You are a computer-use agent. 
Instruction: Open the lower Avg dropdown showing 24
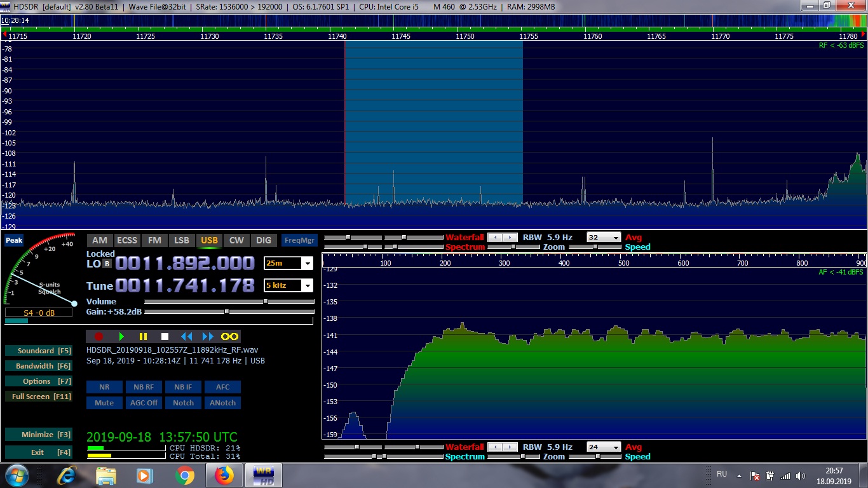(604, 447)
